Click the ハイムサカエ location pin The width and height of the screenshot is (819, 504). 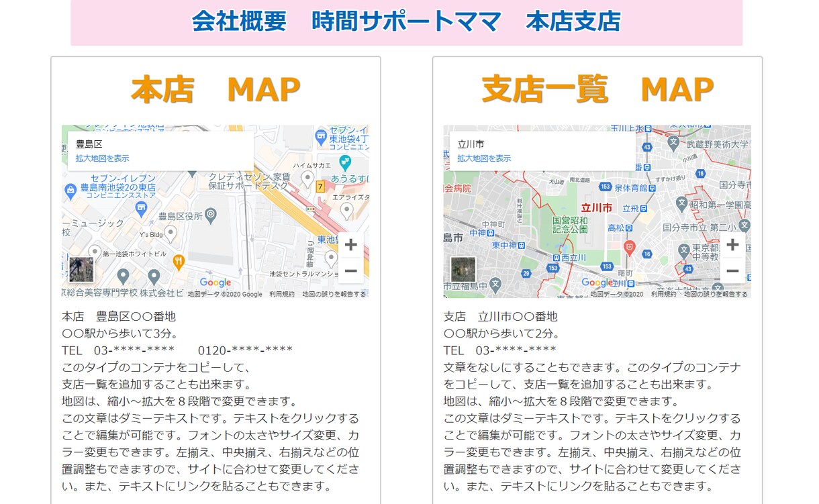click(307, 178)
